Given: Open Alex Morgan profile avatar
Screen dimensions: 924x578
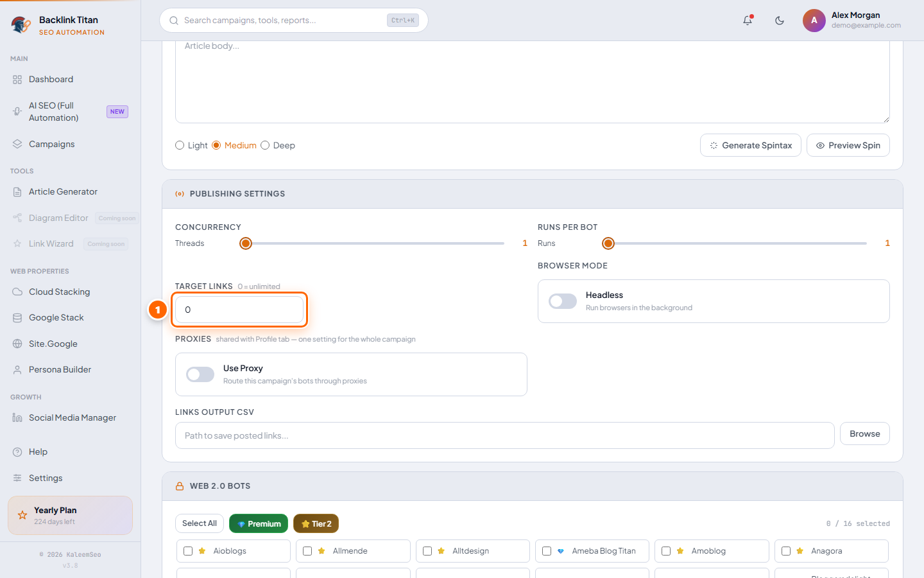Looking at the screenshot, I should coord(814,21).
